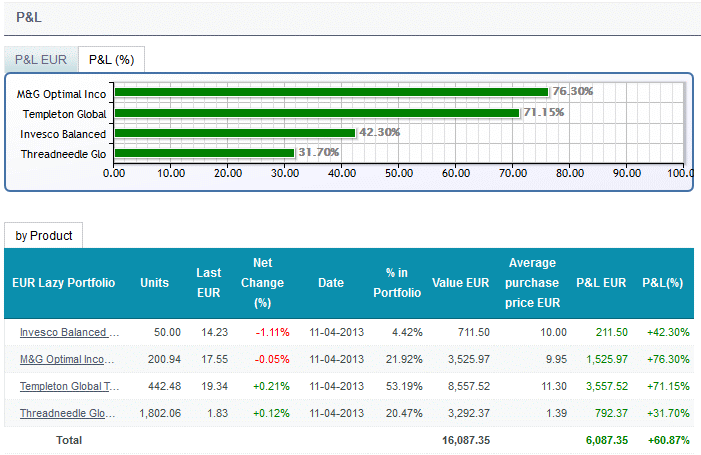701x455 pixels.
Task: Switch to the P&L EUR tab
Action: 41,59
